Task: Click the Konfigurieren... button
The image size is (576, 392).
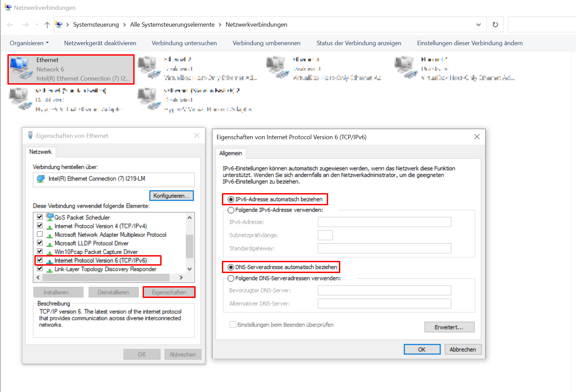Action: pos(171,196)
